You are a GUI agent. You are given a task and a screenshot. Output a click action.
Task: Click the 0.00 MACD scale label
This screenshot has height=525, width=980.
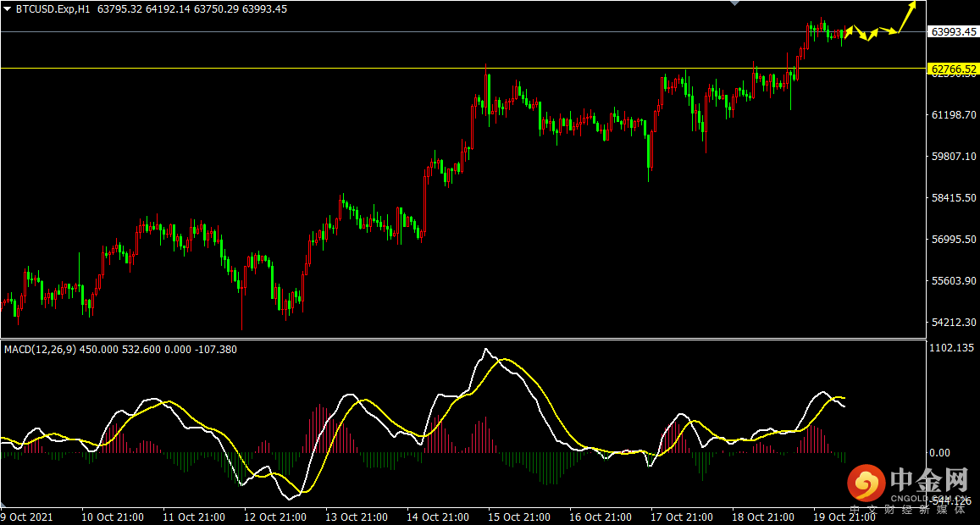[941, 452]
